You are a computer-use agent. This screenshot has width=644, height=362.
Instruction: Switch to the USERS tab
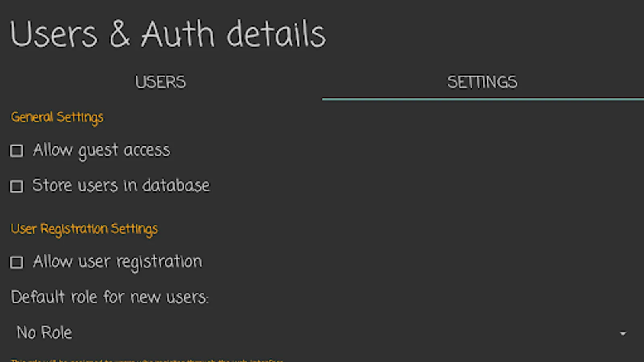click(x=160, y=82)
